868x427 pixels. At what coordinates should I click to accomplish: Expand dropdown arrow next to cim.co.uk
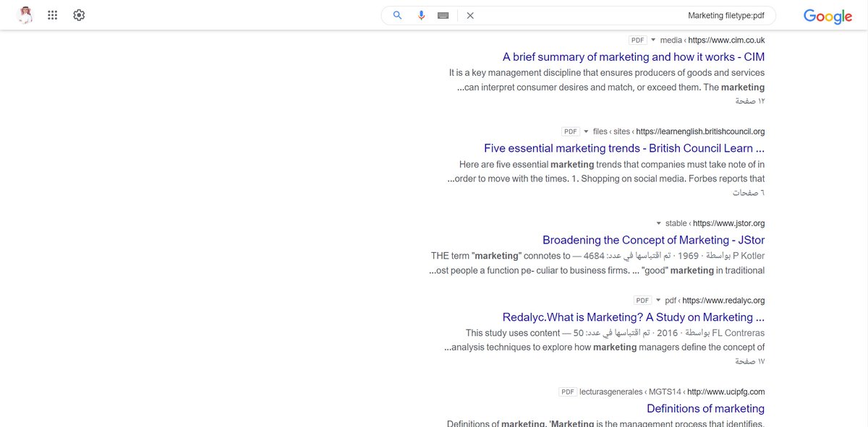(x=653, y=40)
